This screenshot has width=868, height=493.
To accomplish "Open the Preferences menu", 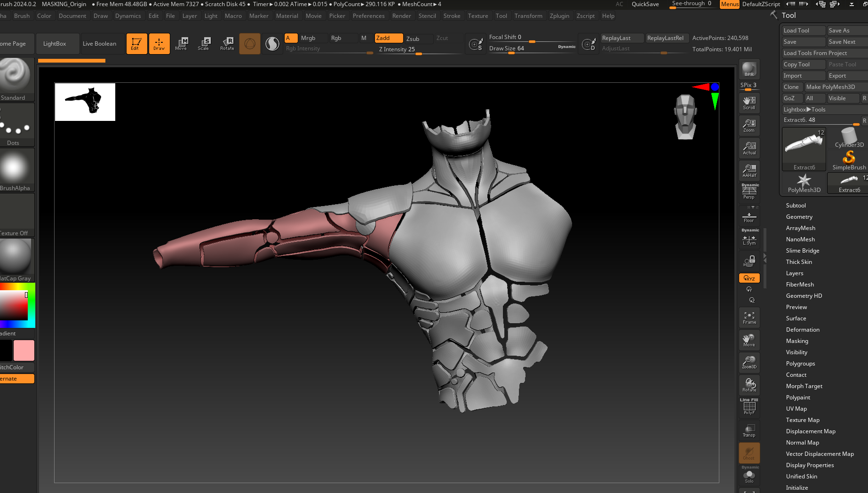I will [x=368, y=16].
